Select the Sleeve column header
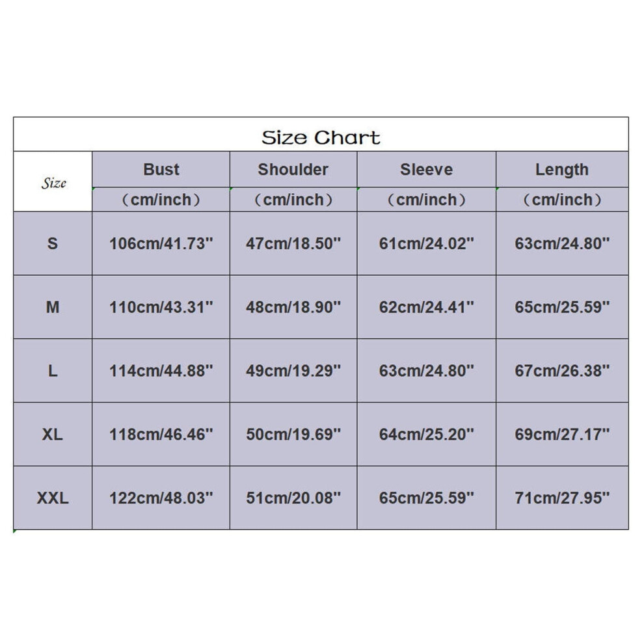 pos(426,169)
